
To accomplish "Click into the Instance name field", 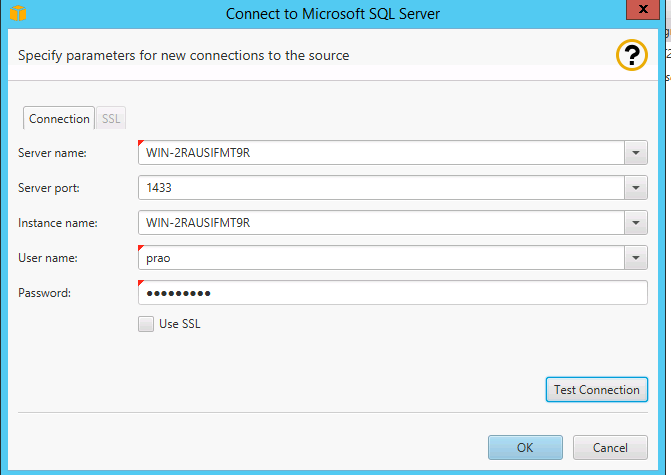I will [381, 223].
